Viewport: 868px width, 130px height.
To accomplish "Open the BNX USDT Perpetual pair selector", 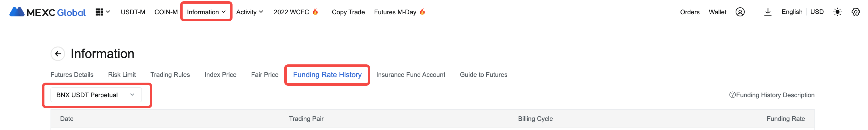I will [96, 95].
